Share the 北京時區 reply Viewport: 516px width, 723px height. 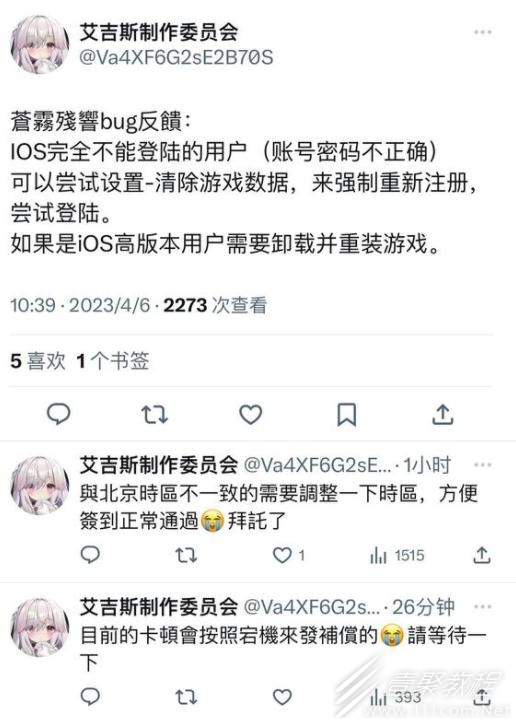(x=481, y=555)
